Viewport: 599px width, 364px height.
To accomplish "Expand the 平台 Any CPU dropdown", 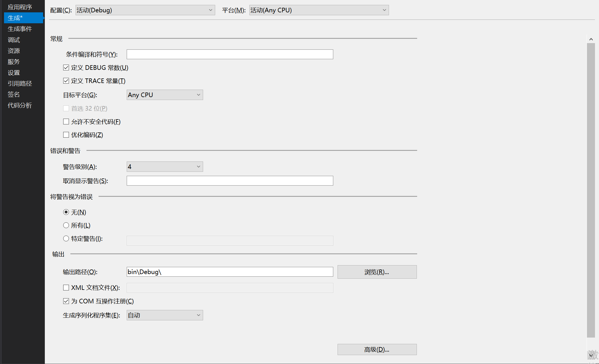I will tap(319, 10).
